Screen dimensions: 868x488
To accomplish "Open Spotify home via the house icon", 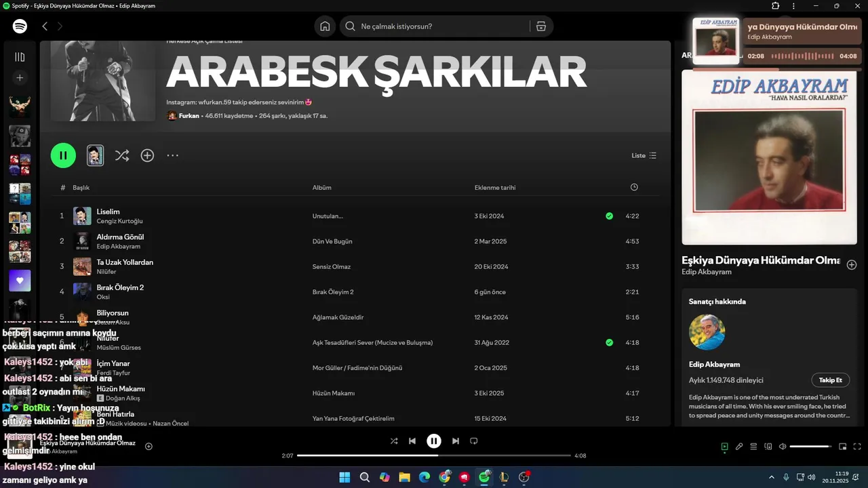I will (325, 26).
